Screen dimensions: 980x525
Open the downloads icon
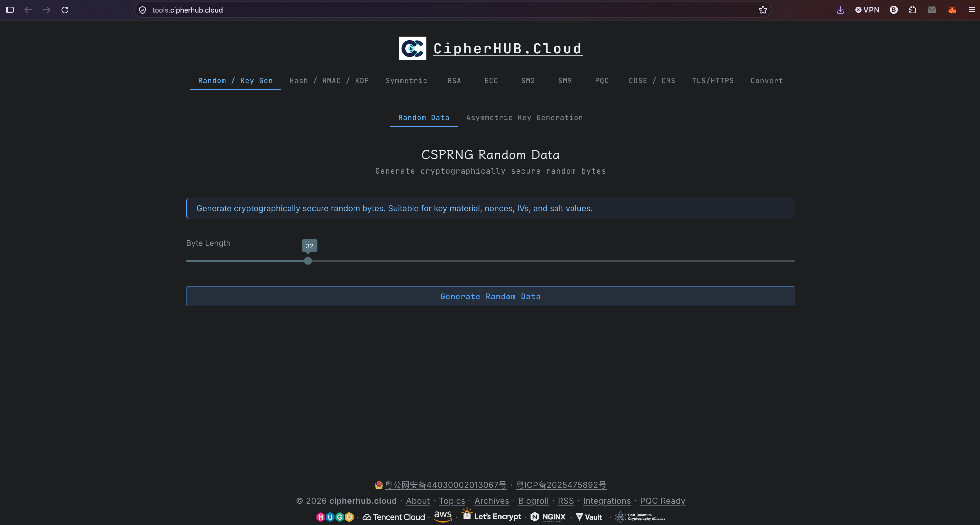[x=840, y=10]
